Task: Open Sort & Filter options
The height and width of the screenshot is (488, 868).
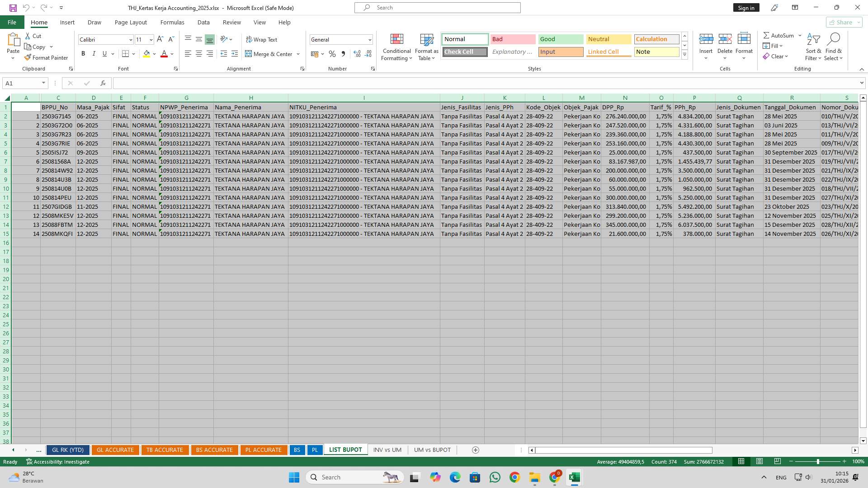Action: coord(813,47)
